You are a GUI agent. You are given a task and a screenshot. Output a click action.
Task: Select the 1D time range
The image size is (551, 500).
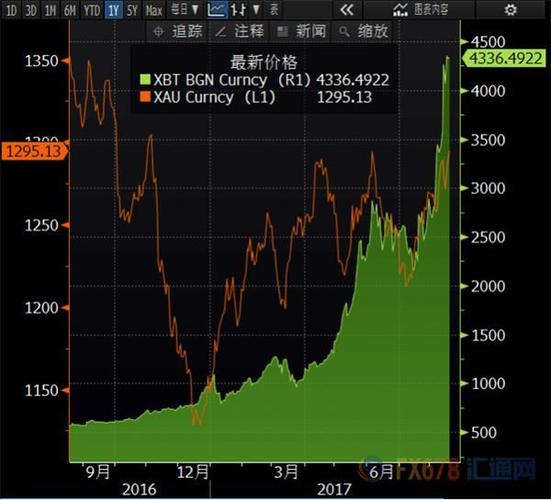tap(11, 11)
